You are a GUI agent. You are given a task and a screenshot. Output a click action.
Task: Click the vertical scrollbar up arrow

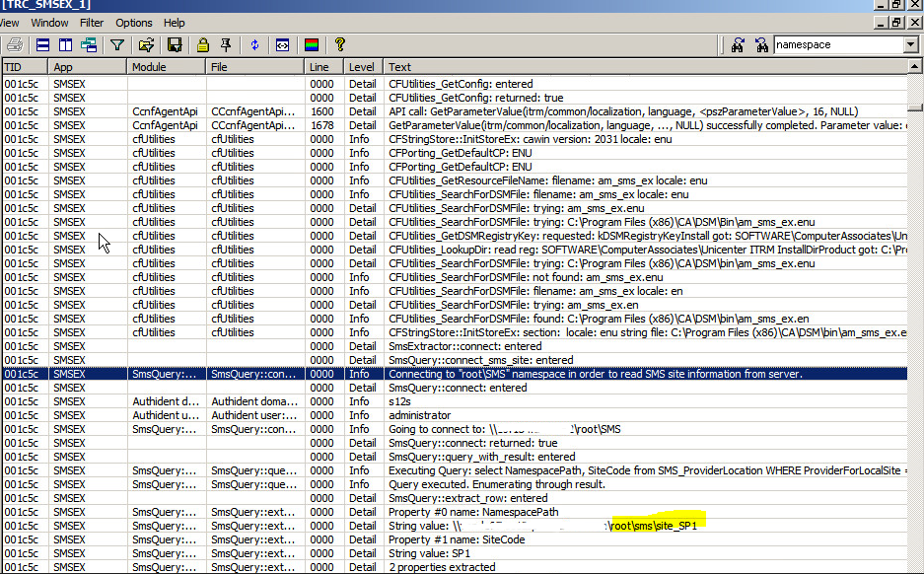[916, 67]
